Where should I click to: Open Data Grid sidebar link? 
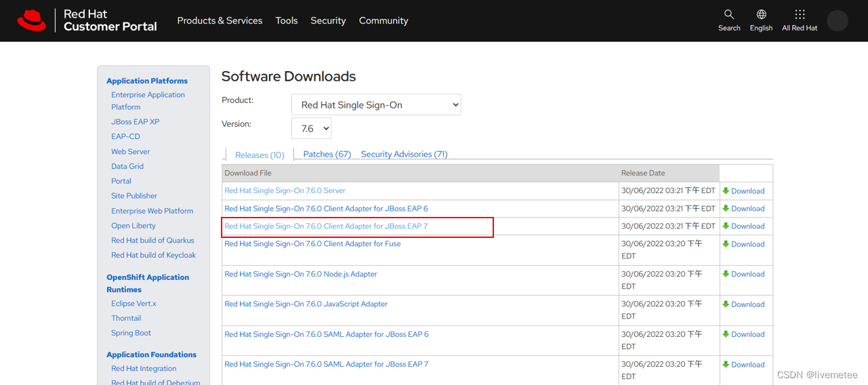[127, 166]
